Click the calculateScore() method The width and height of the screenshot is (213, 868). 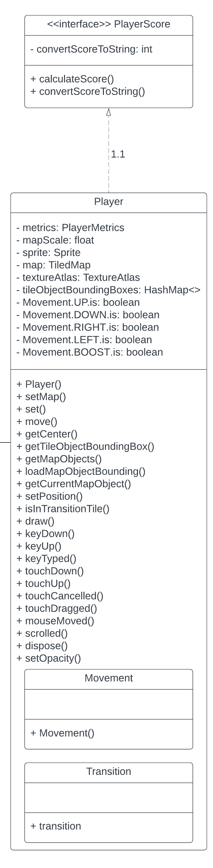72,79
